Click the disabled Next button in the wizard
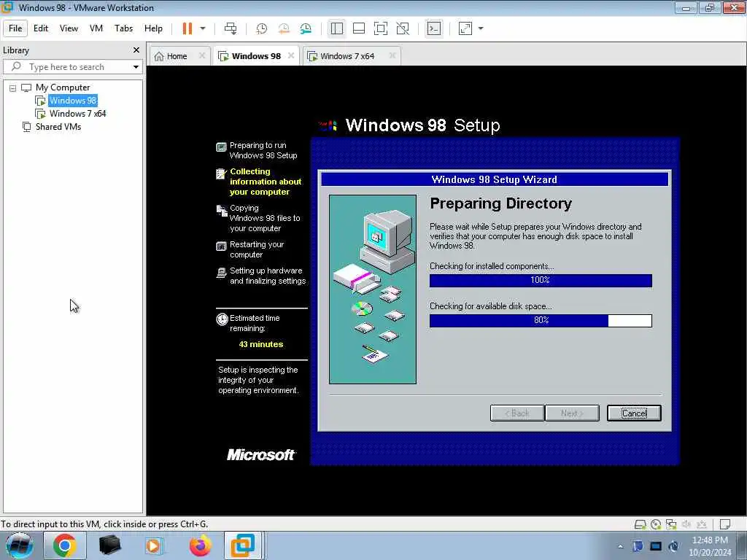747x560 pixels. [572, 413]
